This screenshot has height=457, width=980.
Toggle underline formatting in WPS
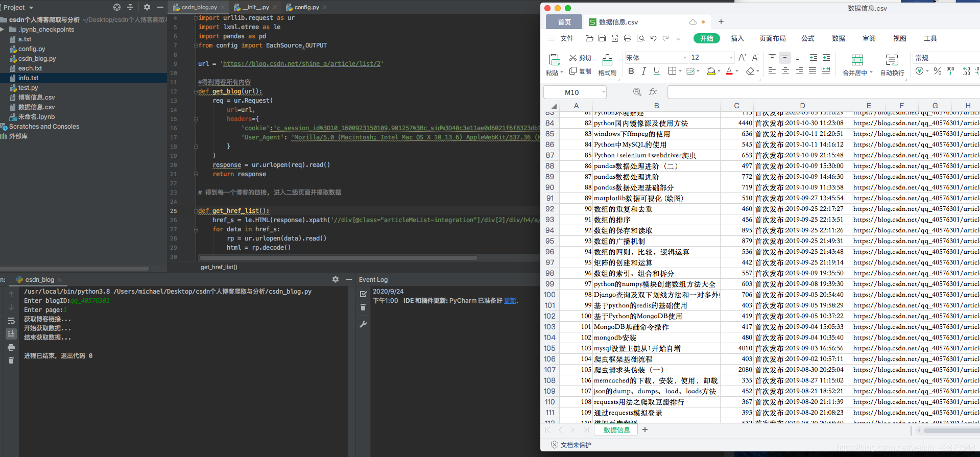tap(657, 71)
